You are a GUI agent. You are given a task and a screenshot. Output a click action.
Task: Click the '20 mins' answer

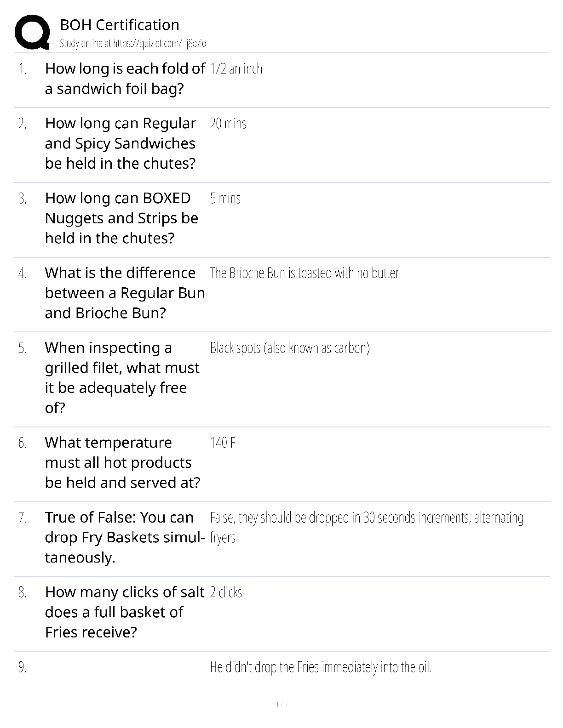(228, 124)
